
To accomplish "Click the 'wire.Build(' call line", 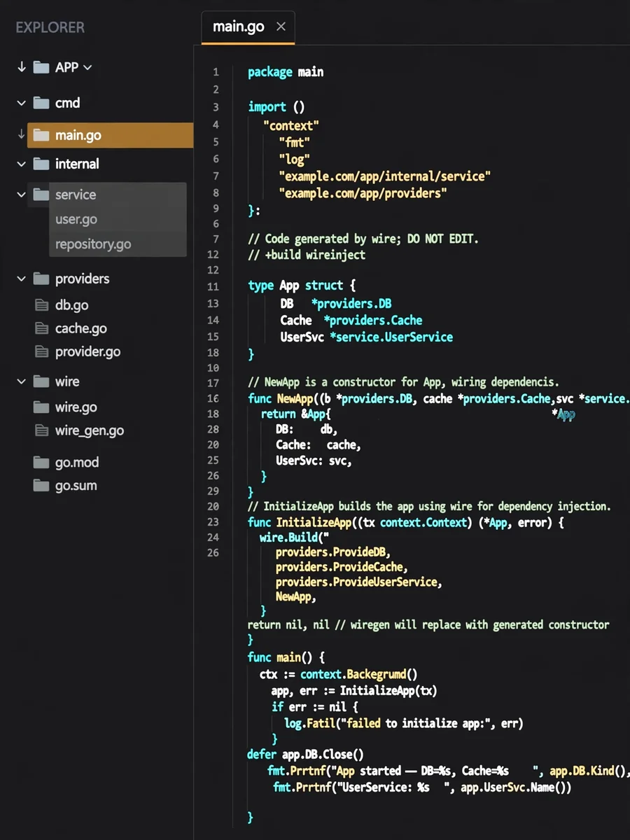I will (x=294, y=538).
